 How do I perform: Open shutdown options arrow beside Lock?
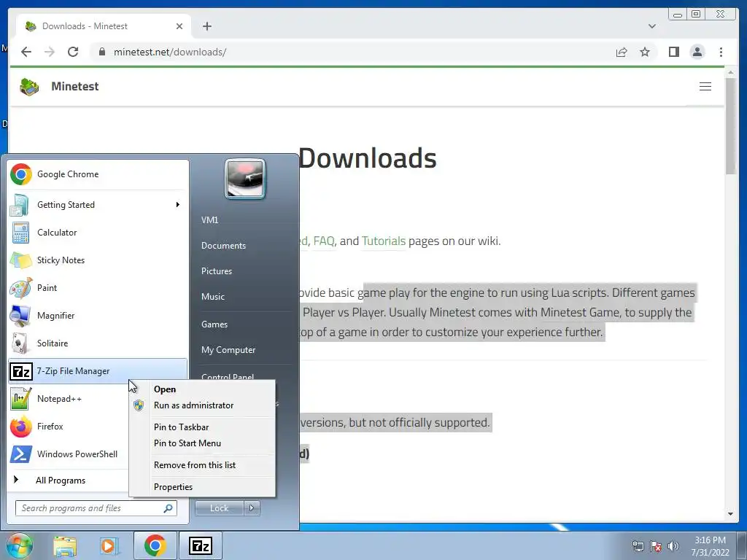[252, 508]
